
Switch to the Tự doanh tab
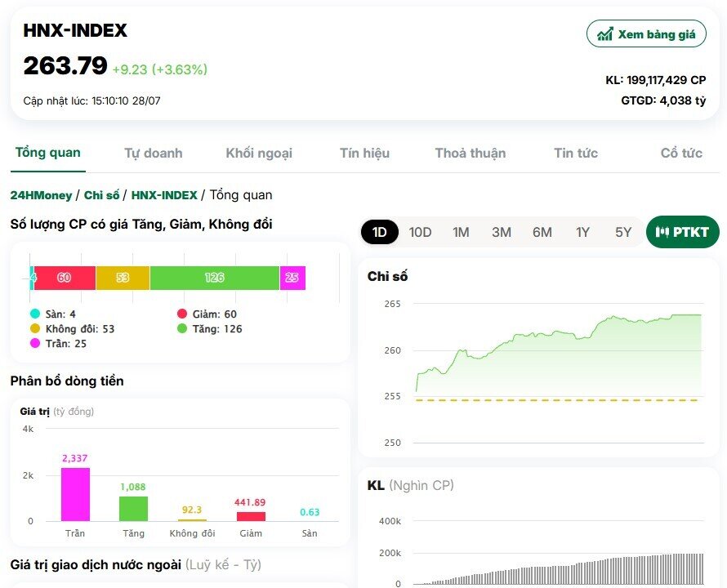coord(154,153)
